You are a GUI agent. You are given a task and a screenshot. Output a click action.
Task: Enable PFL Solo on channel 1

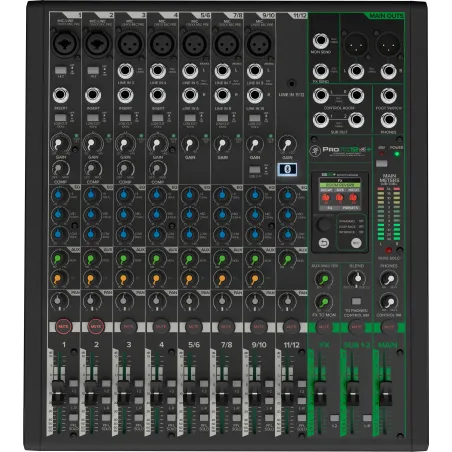click(x=73, y=418)
